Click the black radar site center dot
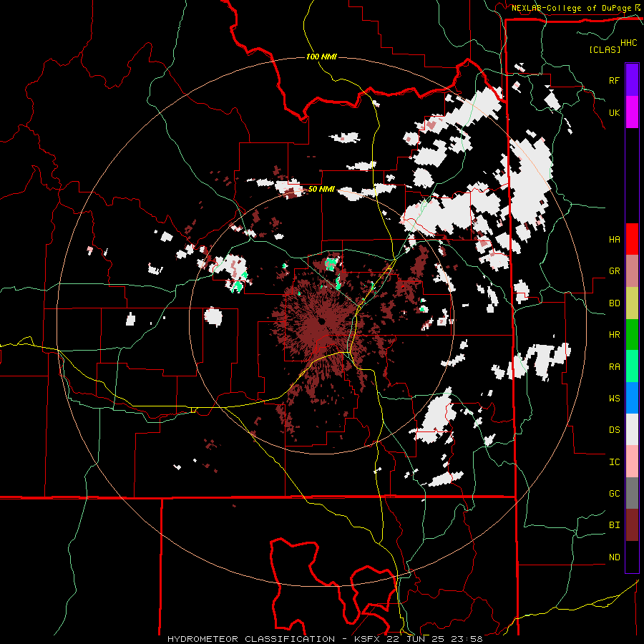Image resolution: width=644 pixels, height=644 pixels. [321, 321]
